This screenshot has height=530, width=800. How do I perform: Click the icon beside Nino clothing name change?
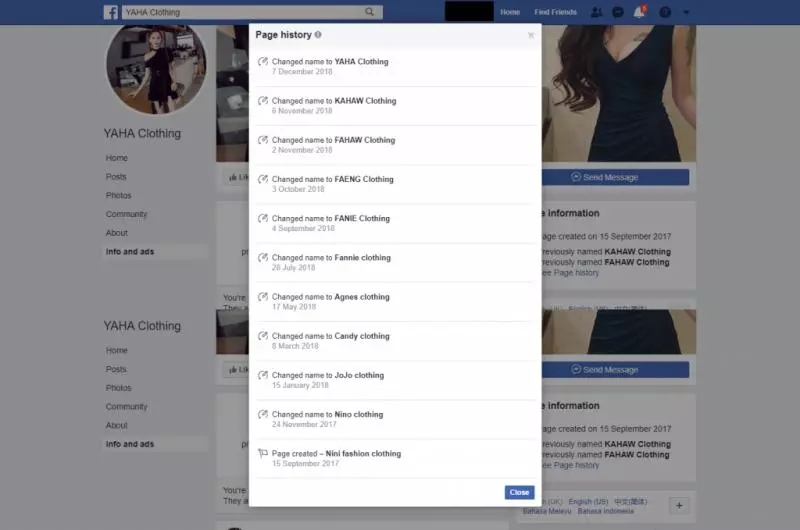coord(263,415)
